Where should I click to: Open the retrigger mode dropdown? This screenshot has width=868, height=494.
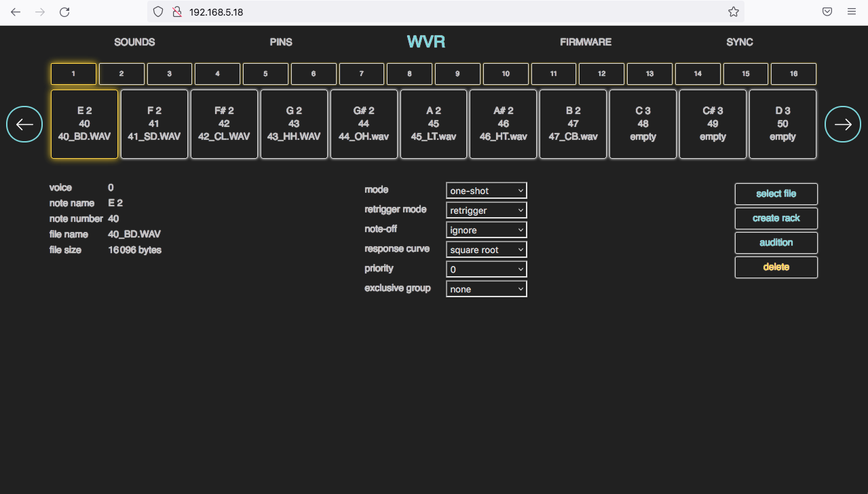click(487, 210)
